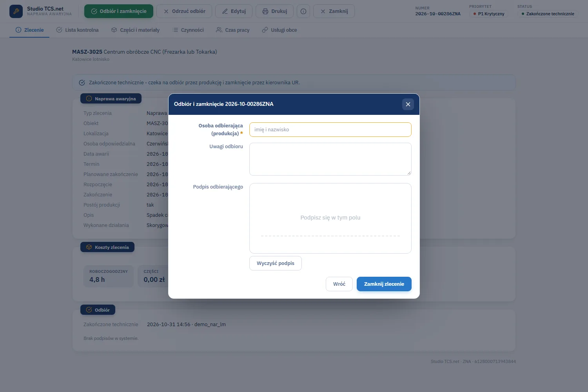Click the Odbiór i zamknięcie green button
Viewport: 588px width, 392px height.
119,11
